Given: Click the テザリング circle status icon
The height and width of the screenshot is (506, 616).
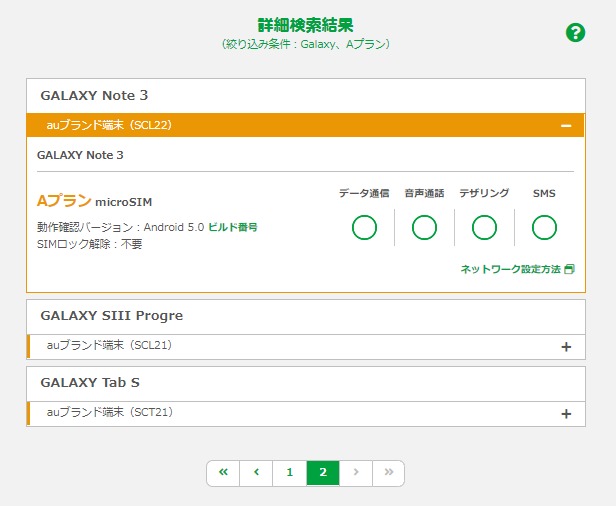Looking at the screenshot, I should [x=484, y=228].
